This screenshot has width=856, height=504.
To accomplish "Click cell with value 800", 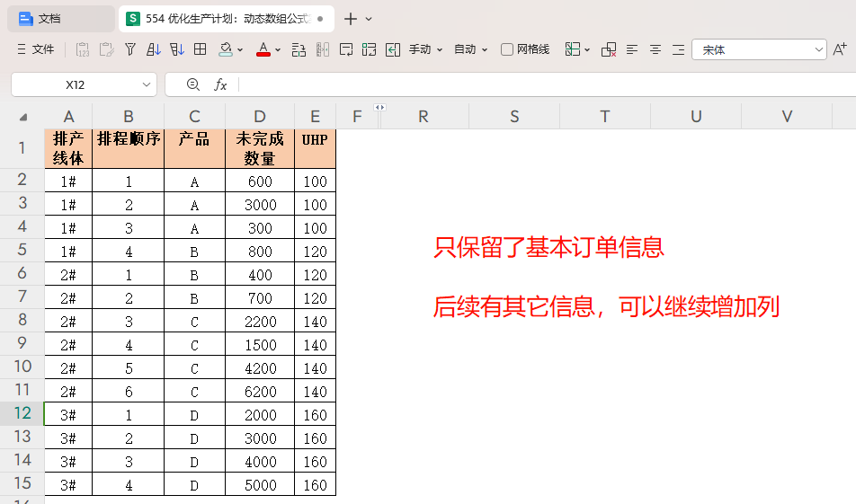I will click(260, 251).
